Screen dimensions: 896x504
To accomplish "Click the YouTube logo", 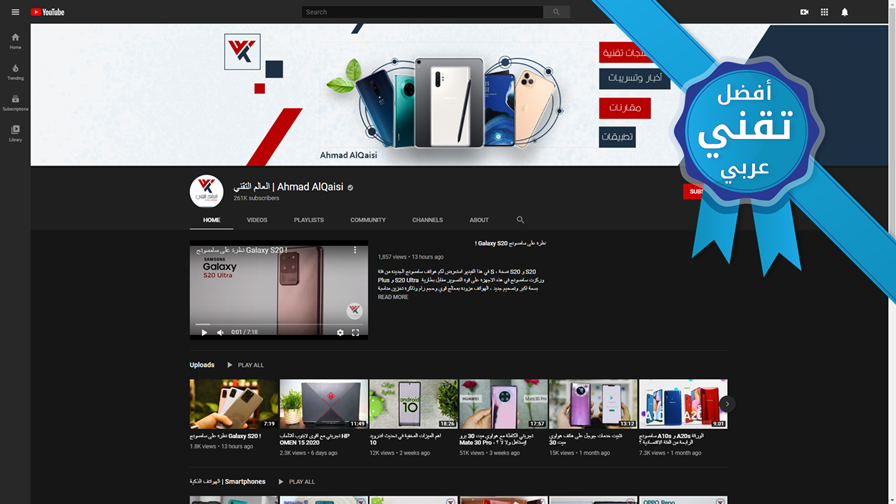I will [x=47, y=12].
